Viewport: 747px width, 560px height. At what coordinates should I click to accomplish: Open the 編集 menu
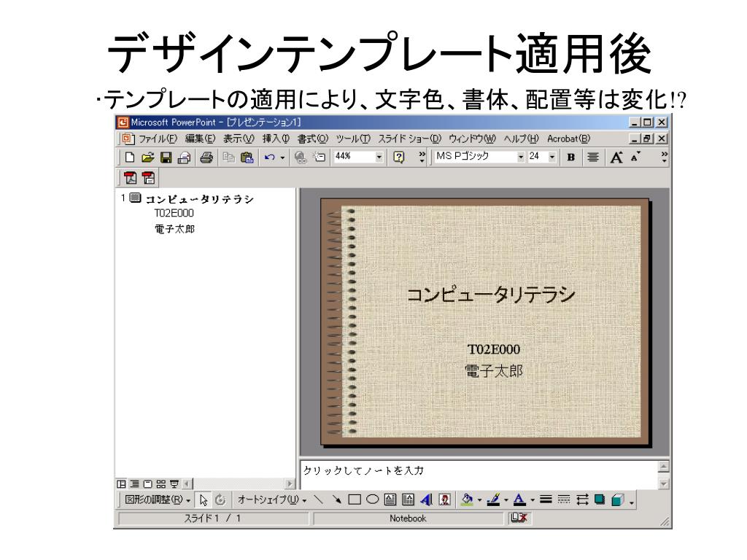[x=200, y=139]
